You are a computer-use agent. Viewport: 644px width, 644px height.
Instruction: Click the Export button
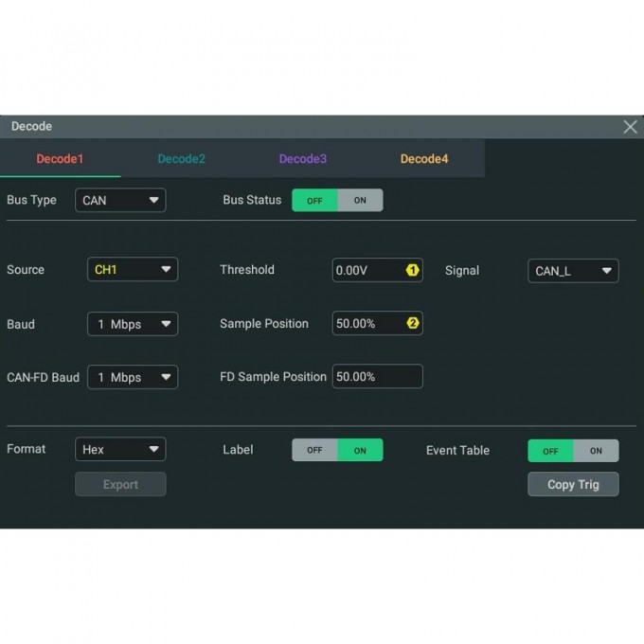point(120,485)
